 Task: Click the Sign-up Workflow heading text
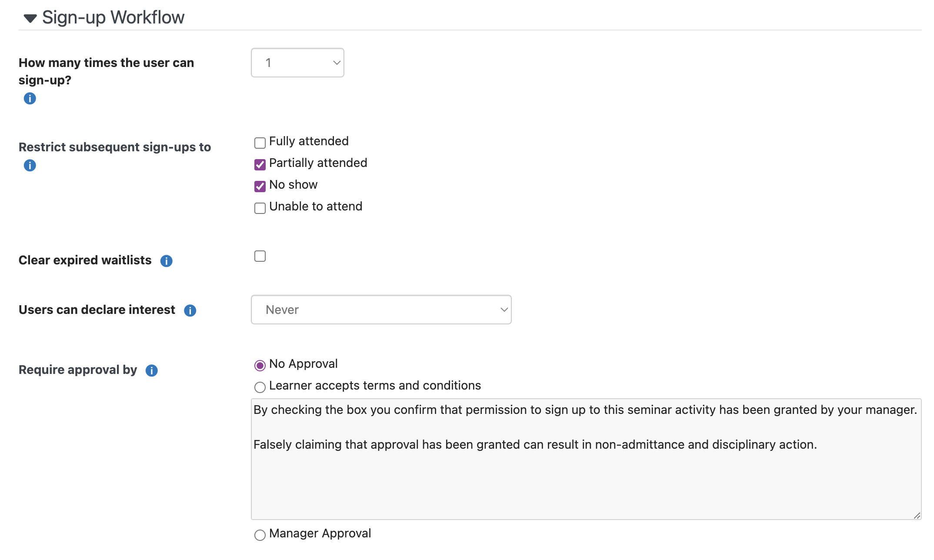pyautogui.click(x=113, y=17)
